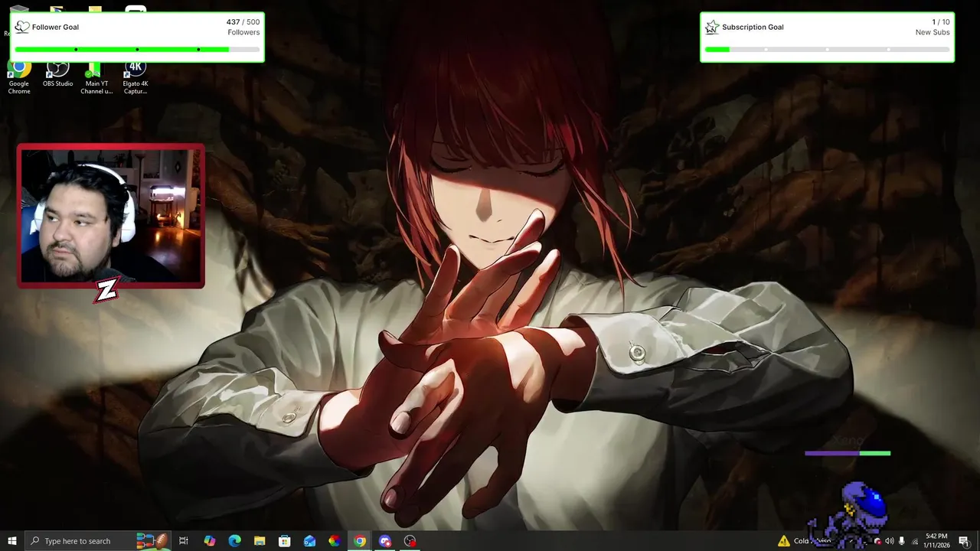This screenshot has height=551, width=980.
Task: Click the red recording indicator tray icon
Action: (x=877, y=541)
